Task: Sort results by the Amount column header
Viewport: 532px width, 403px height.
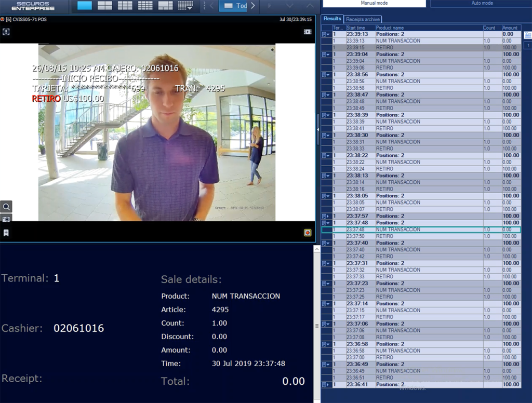Action: [511, 28]
